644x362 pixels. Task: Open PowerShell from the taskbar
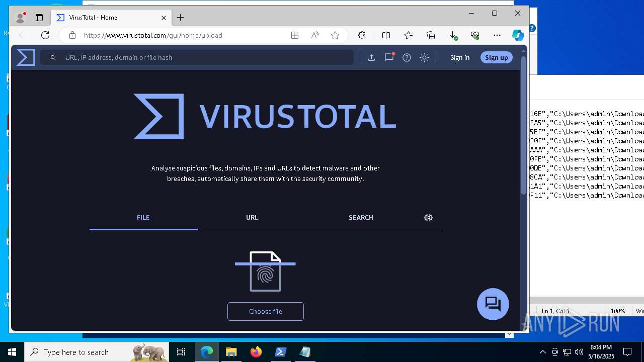[x=281, y=352]
